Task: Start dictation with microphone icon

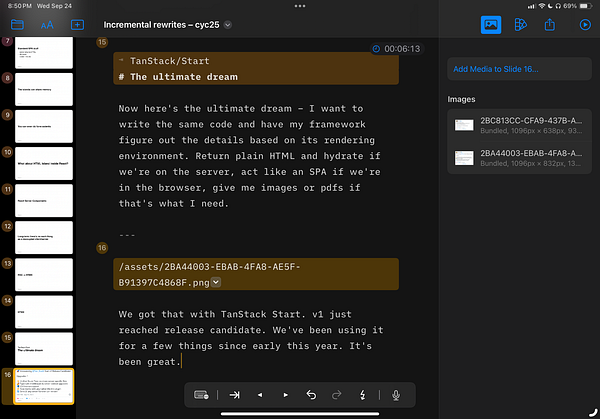Action: coord(396,395)
